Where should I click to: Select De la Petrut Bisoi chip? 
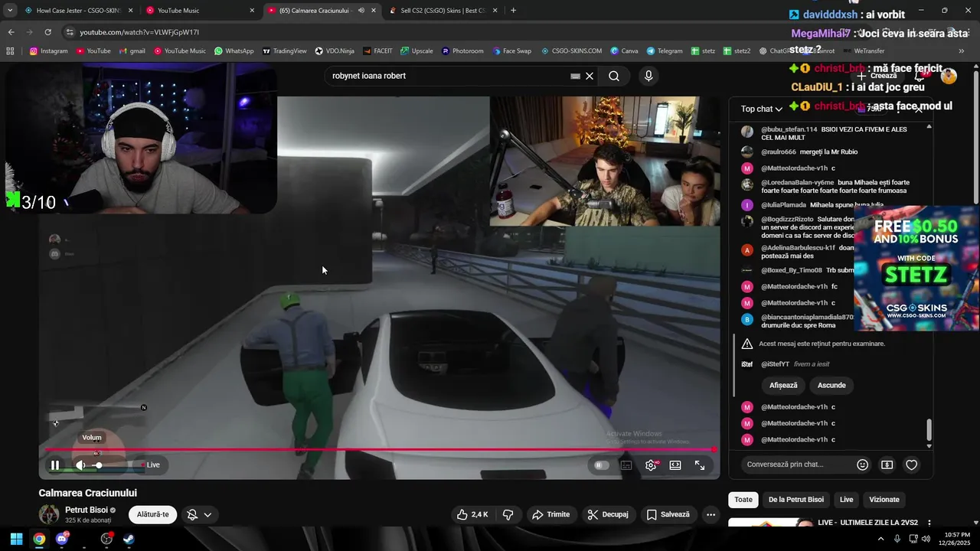[796, 500]
